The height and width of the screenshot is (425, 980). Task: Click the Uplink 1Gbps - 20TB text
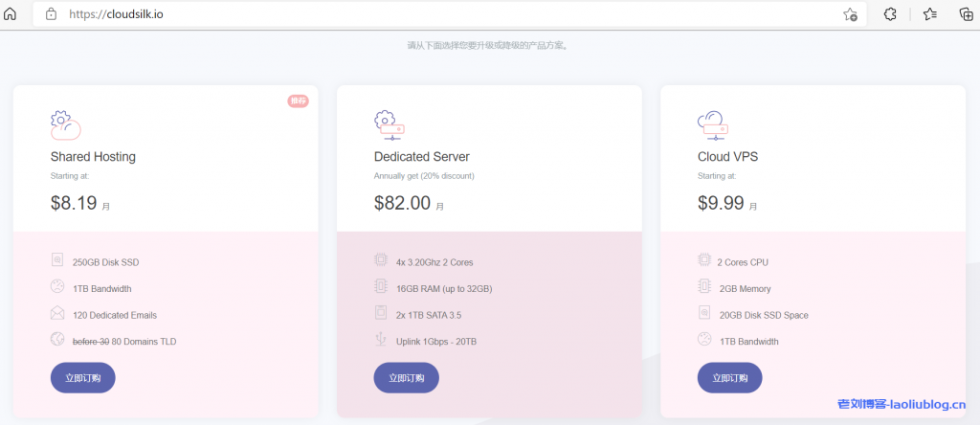(436, 342)
